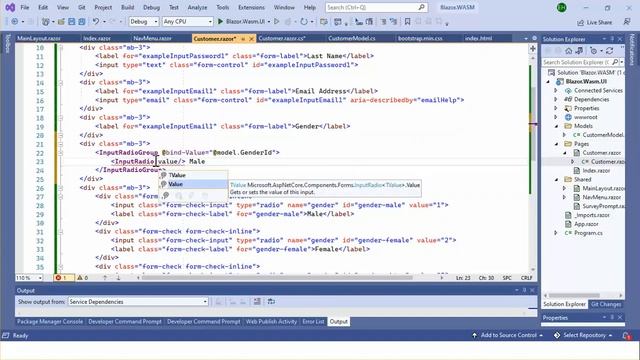Expand the Dependencies node
Viewport: 640px width, 360px height.
[x=556, y=100]
